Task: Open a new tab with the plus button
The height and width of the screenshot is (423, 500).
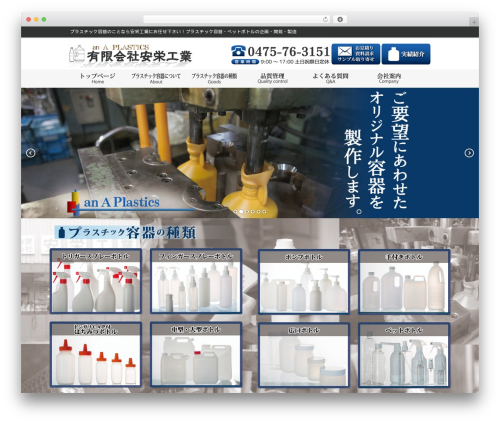Action: (x=474, y=22)
